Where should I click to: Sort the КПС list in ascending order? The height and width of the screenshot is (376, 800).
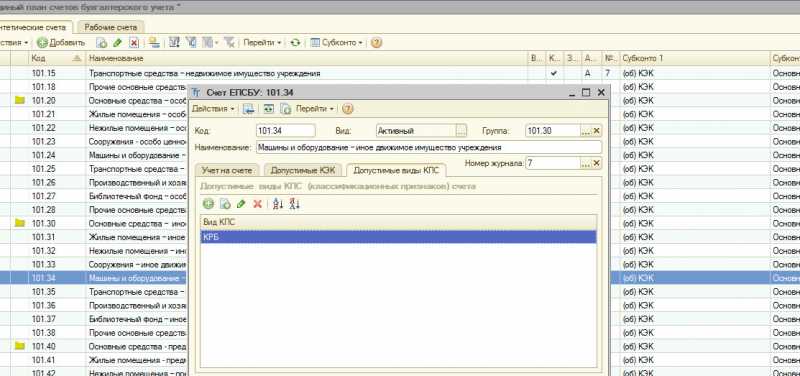pos(278,204)
